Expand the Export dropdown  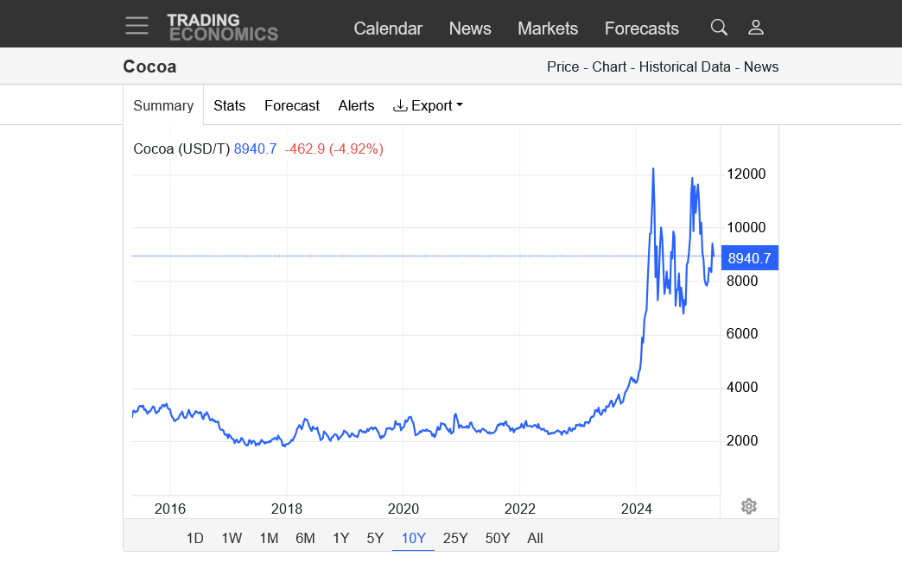tap(428, 105)
